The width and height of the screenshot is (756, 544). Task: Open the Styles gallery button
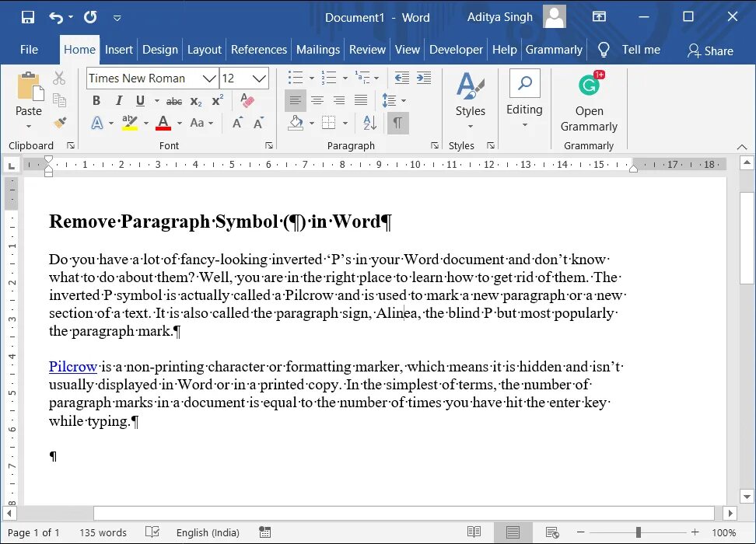(470, 101)
